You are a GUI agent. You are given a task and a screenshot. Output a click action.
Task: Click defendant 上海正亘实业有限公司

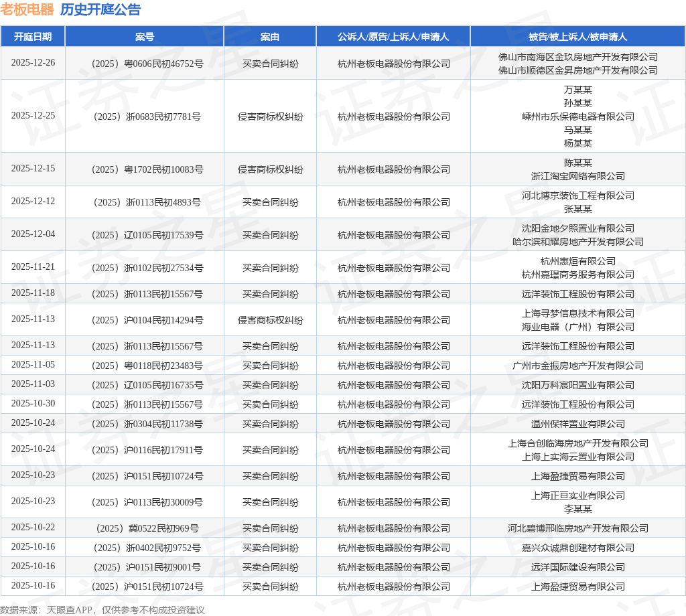click(578, 495)
